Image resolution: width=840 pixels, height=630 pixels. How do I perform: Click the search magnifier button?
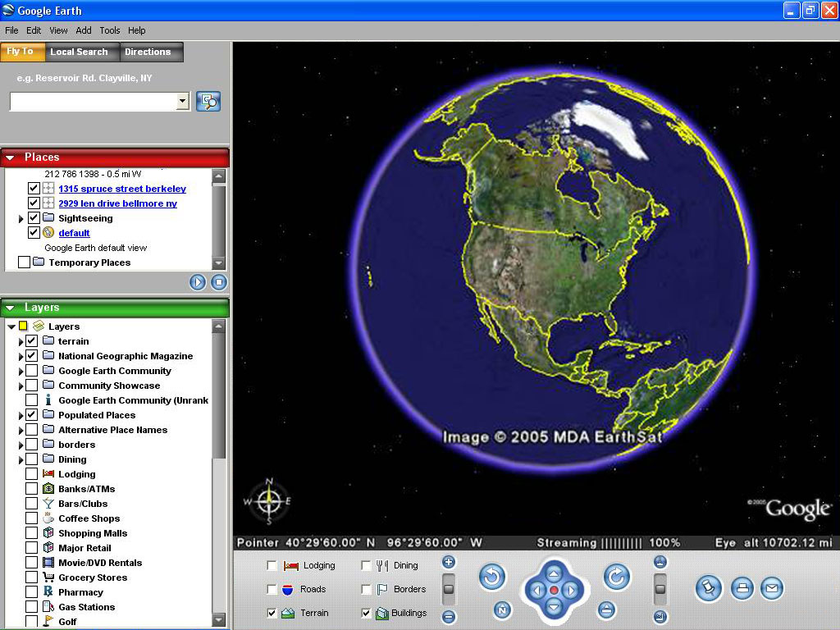point(208,101)
